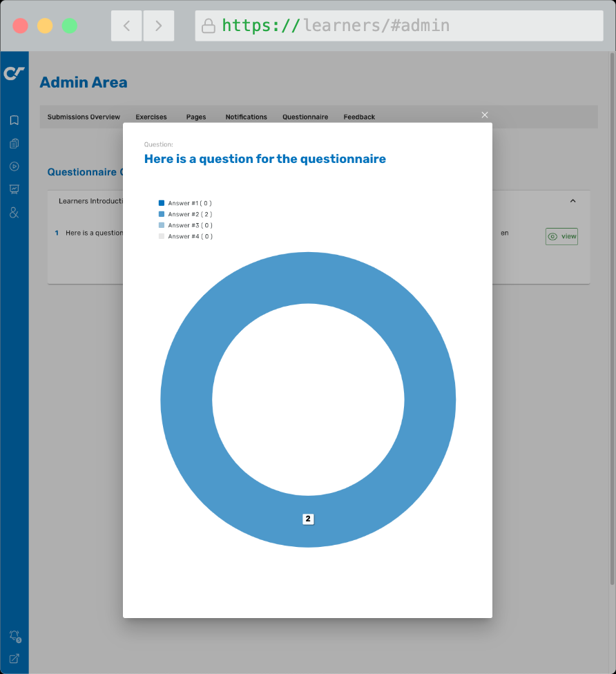Switch to the Questionnaire tab
The width and height of the screenshot is (616, 674).
(305, 117)
